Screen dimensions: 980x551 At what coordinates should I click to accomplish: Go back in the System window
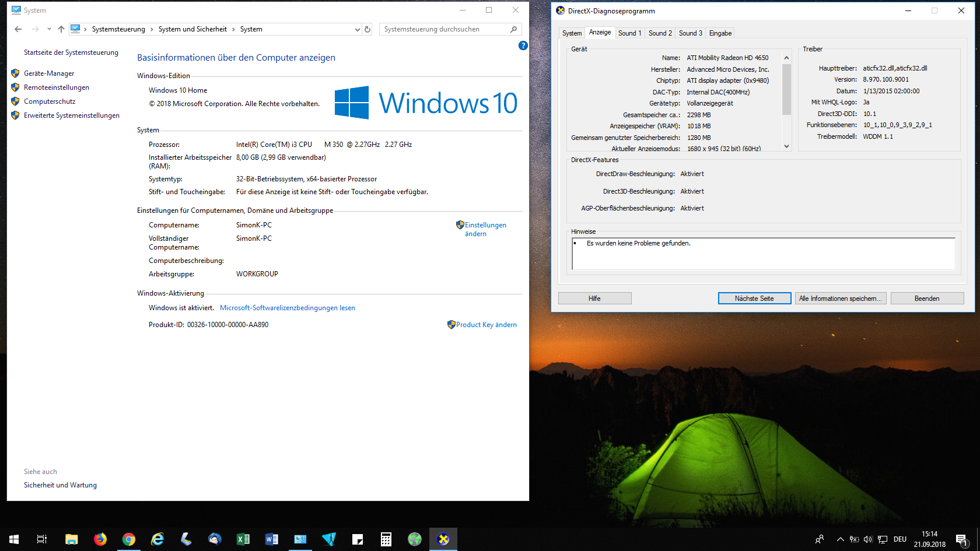tap(18, 29)
